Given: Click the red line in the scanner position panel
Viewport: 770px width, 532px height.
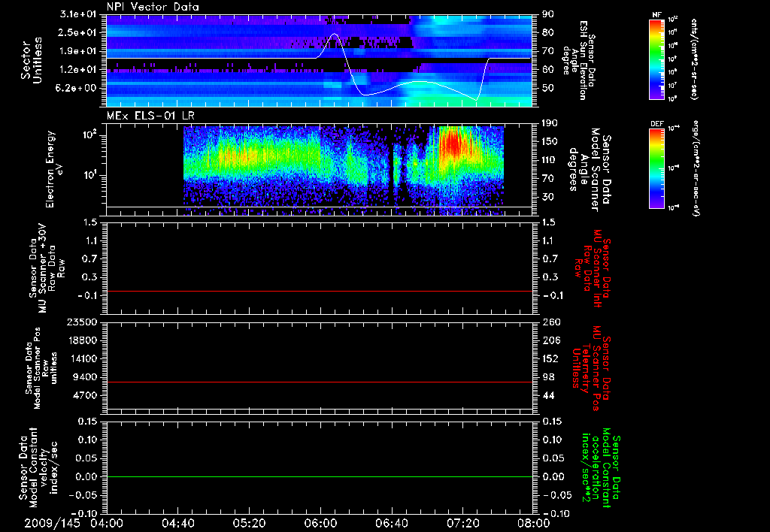Looking at the screenshot, I should click(x=319, y=382).
